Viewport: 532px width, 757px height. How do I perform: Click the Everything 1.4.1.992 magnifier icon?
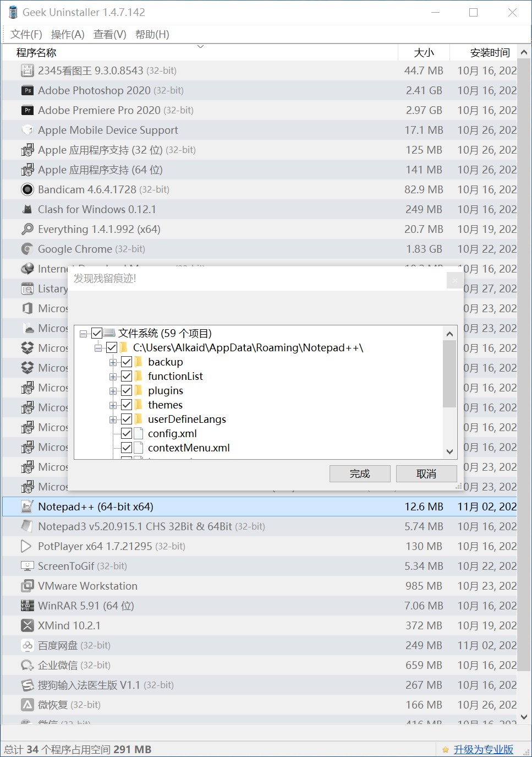pos(28,229)
